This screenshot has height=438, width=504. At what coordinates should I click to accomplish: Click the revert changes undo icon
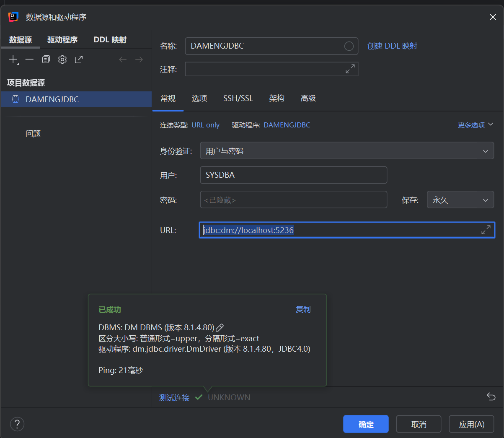[x=491, y=397]
